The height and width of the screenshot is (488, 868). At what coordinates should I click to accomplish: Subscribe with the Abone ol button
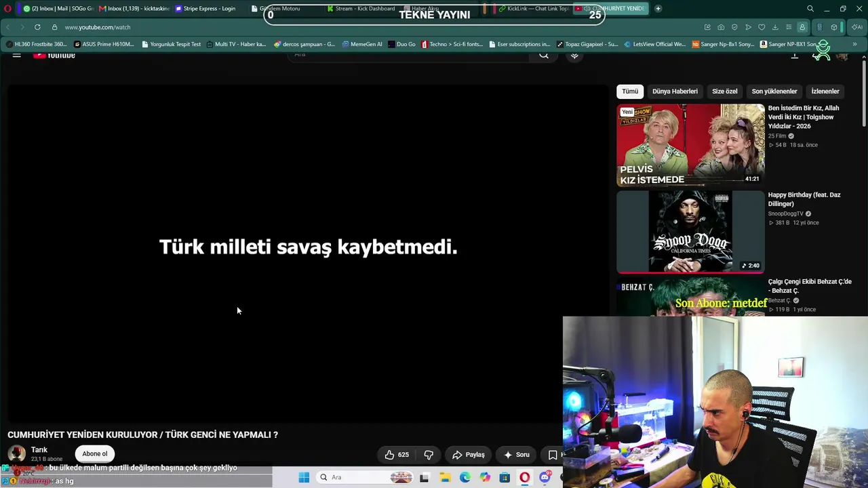(95, 454)
